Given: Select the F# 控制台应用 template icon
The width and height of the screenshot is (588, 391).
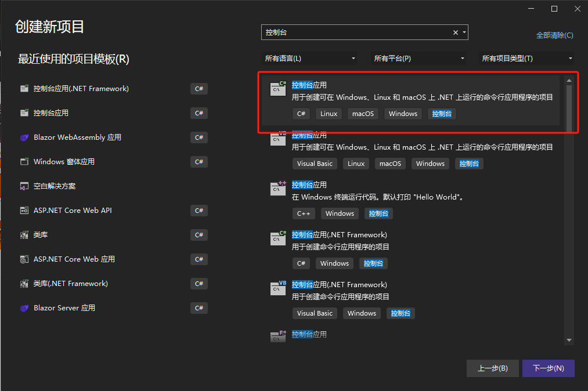Looking at the screenshot, I should (x=277, y=336).
